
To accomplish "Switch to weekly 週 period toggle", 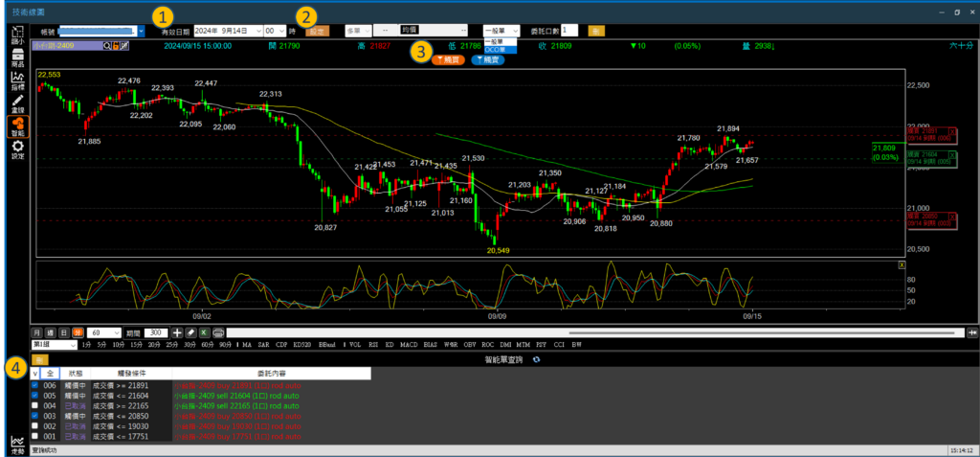I will (51, 333).
